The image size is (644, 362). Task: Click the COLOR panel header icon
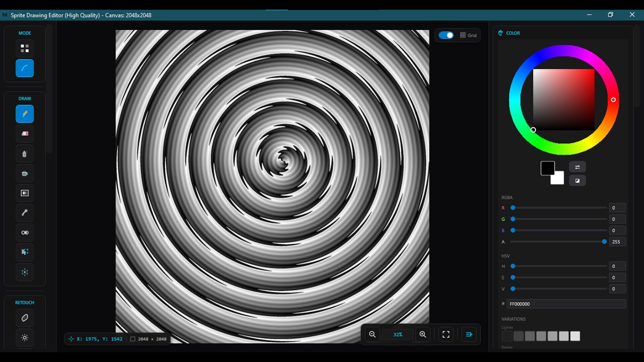tap(500, 33)
